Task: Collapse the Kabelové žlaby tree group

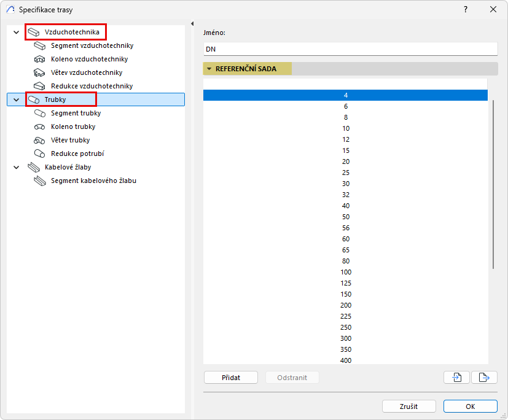Action: pyautogui.click(x=16, y=168)
